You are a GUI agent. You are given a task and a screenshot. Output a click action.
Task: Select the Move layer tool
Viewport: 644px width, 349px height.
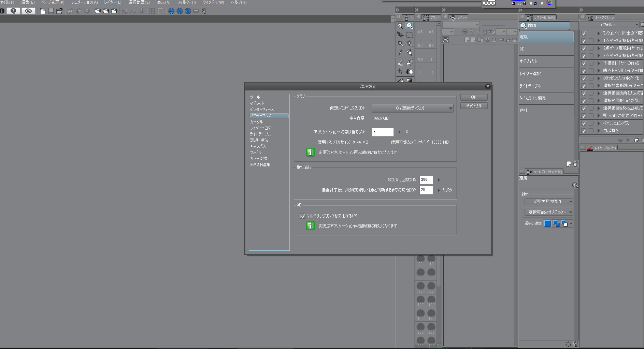(x=400, y=35)
